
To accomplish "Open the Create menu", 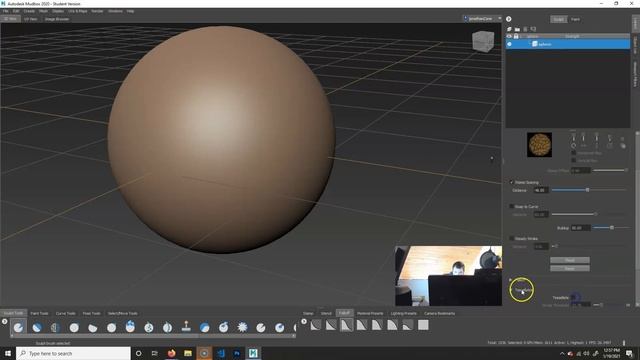I will pyautogui.click(x=29, y=11).
